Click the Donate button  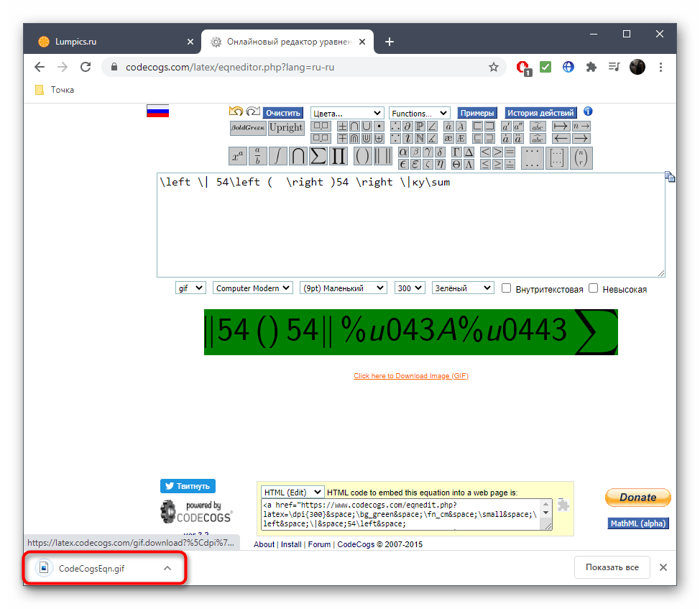point(637,498)
